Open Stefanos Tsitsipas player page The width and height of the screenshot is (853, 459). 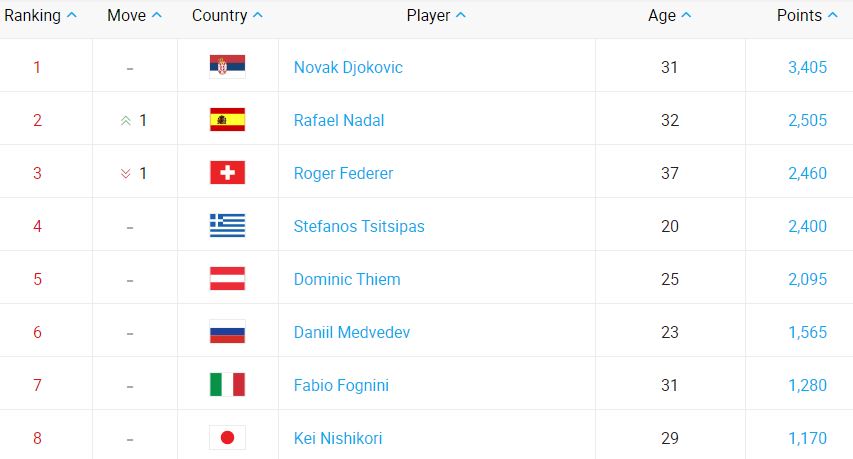pyautogui.click(x=359, y=226)
